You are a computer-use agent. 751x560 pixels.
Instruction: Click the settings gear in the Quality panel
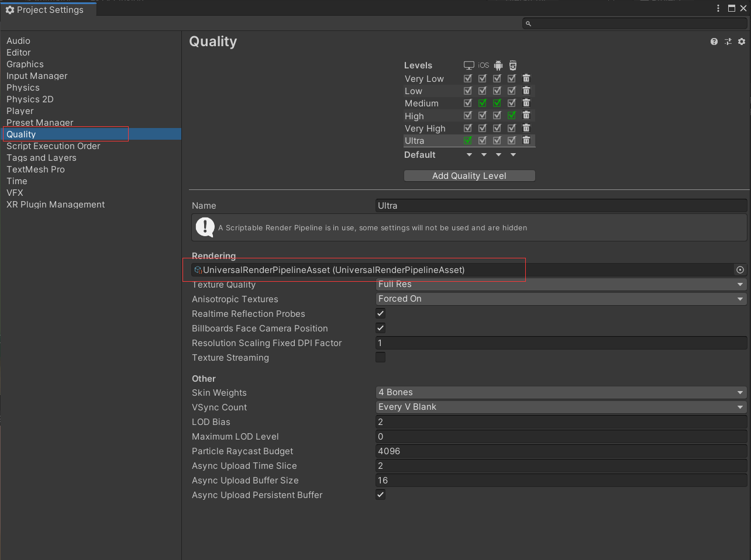click(x=742, y=42)
